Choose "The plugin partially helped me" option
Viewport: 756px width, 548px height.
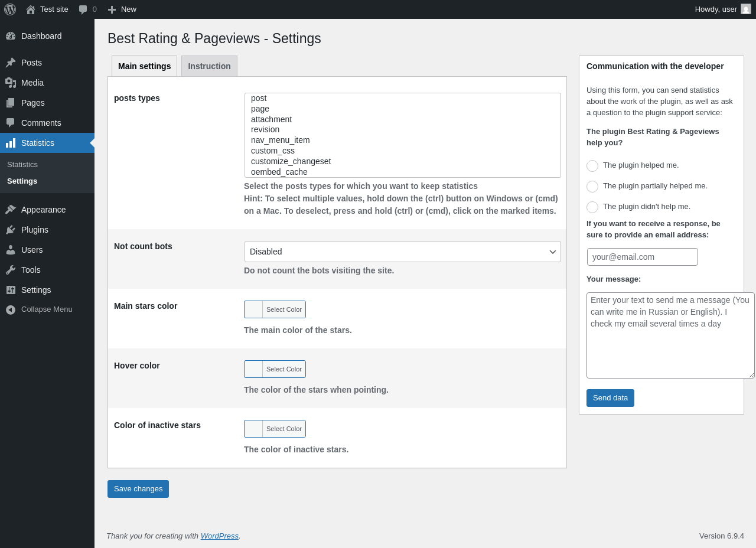tap(592, 187)
